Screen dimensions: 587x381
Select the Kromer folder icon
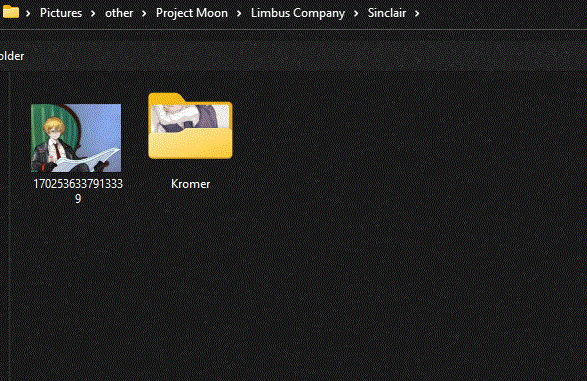[x=190, y=126]
